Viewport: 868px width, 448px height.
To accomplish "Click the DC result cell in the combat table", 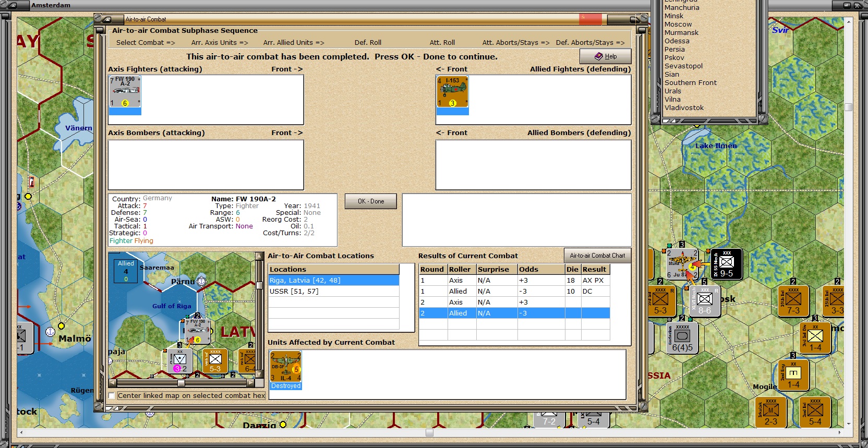I will pos(595,292).
